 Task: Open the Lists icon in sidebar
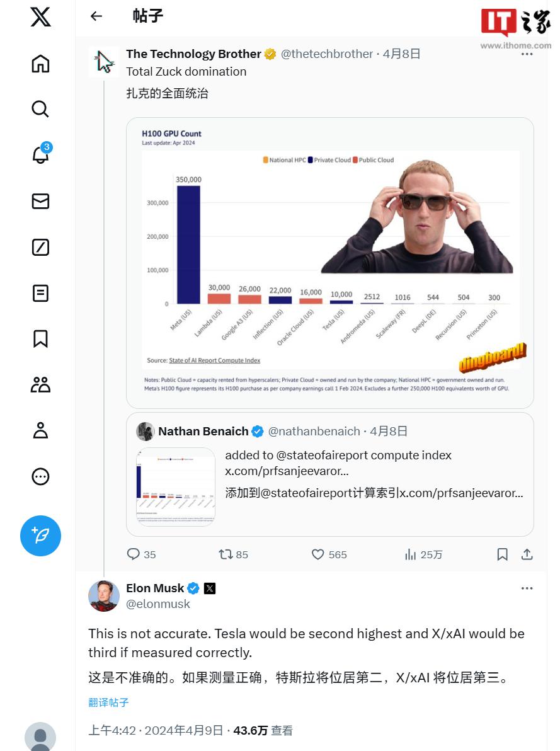(40, 293)
